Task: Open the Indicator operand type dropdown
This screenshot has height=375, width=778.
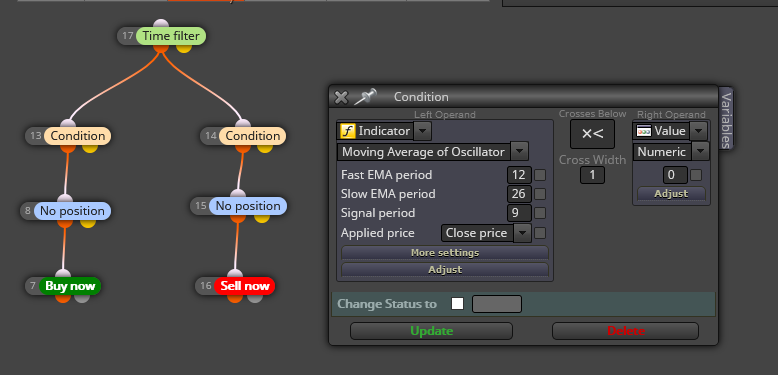Action: [x=422, y=131]
